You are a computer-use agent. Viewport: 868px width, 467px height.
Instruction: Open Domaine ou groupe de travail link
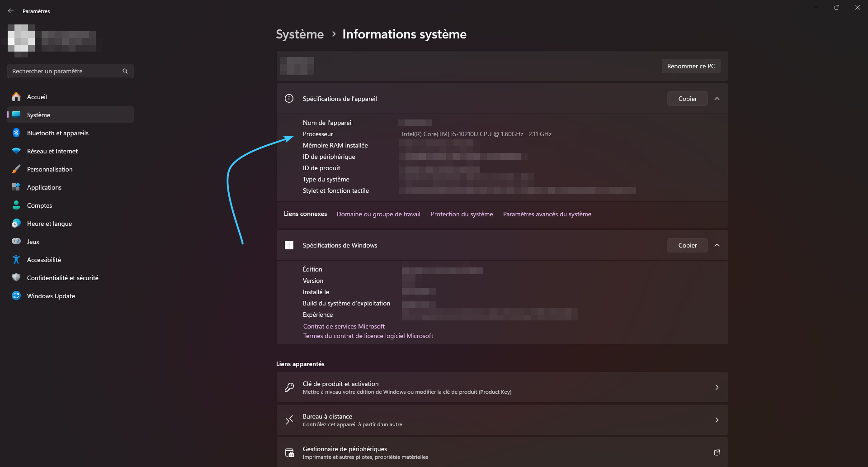(378, 214)
